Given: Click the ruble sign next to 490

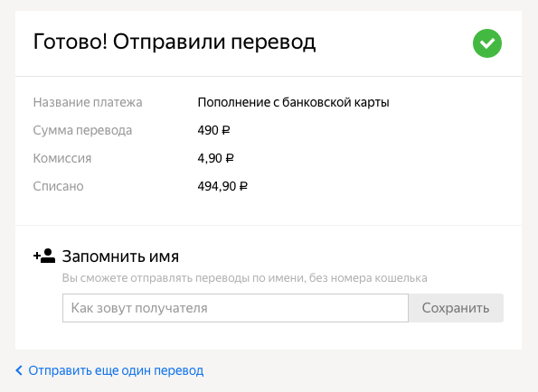Looking at the screenshot, I should [x=226, y=130].
